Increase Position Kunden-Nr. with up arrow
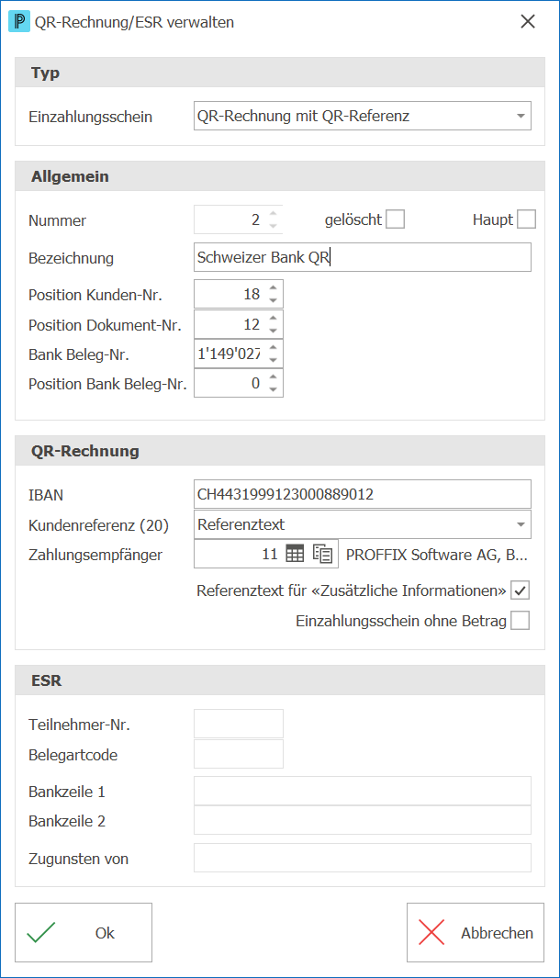 pos(274,288)
